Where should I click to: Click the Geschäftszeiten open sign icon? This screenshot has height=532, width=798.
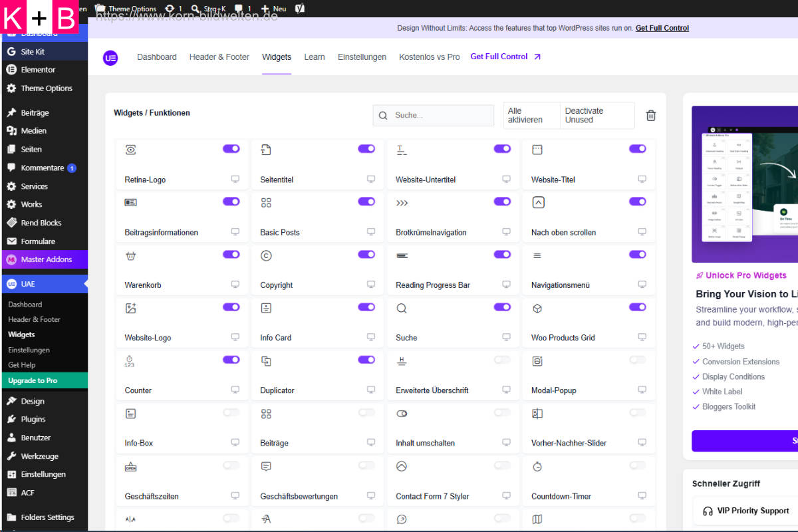(x=130, y=467)
